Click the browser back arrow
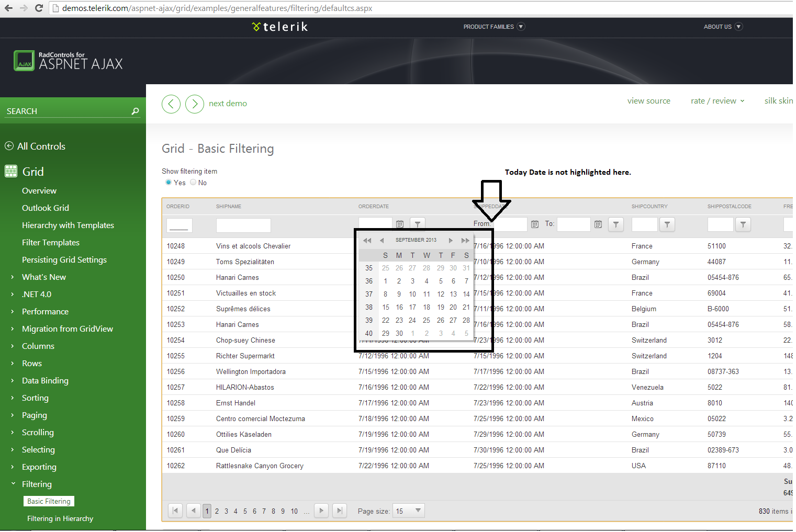The image size is (796, 532). 8,8
